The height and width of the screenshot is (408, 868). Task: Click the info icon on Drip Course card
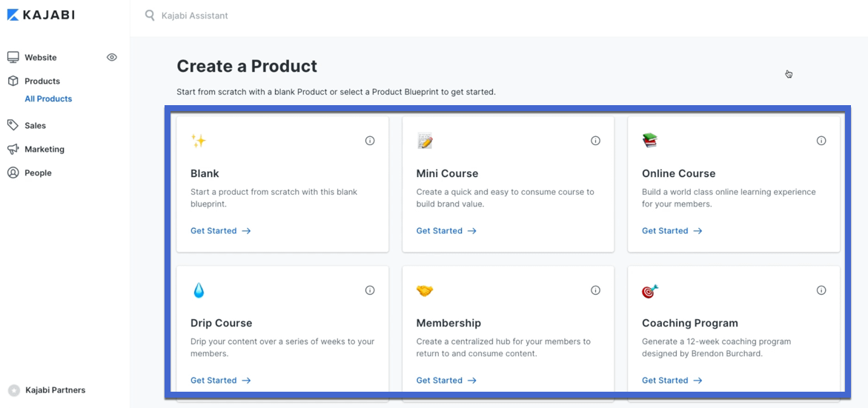[370, 290]
